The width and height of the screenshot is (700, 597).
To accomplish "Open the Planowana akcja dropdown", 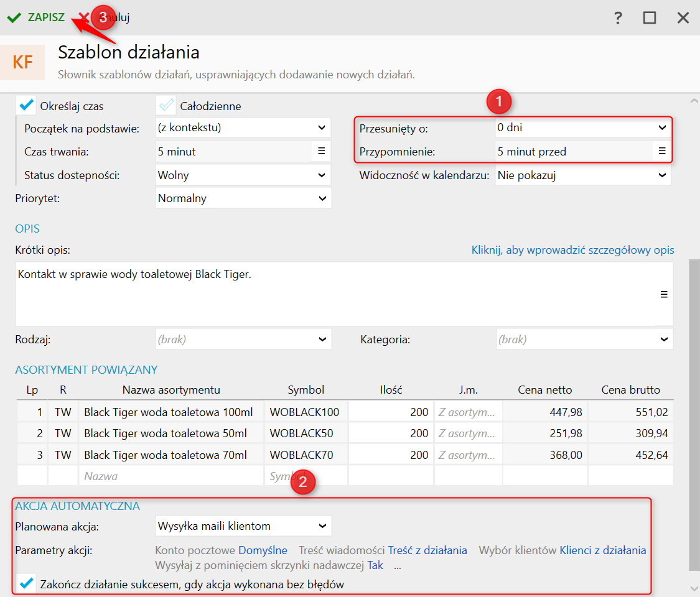I will [243, 526].
